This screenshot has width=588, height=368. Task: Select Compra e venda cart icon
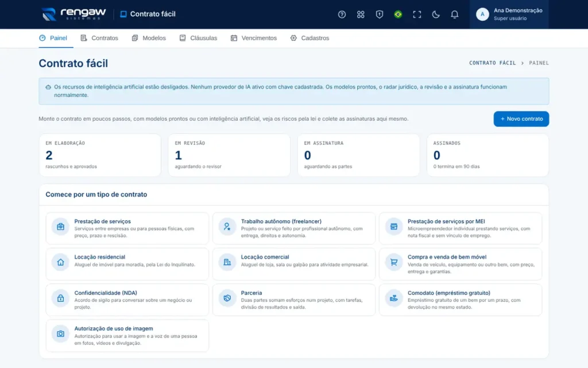click(x=394, y=262)
